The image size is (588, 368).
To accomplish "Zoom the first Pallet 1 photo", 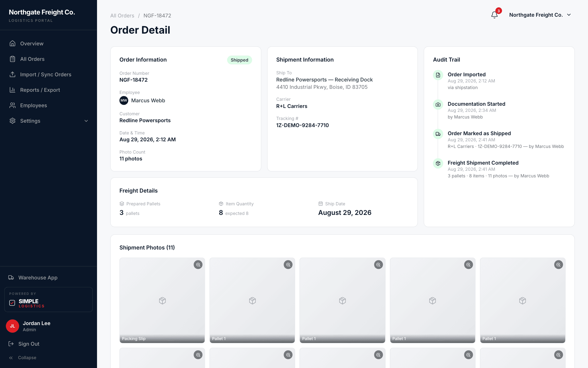I will click(x=288, y=265).
